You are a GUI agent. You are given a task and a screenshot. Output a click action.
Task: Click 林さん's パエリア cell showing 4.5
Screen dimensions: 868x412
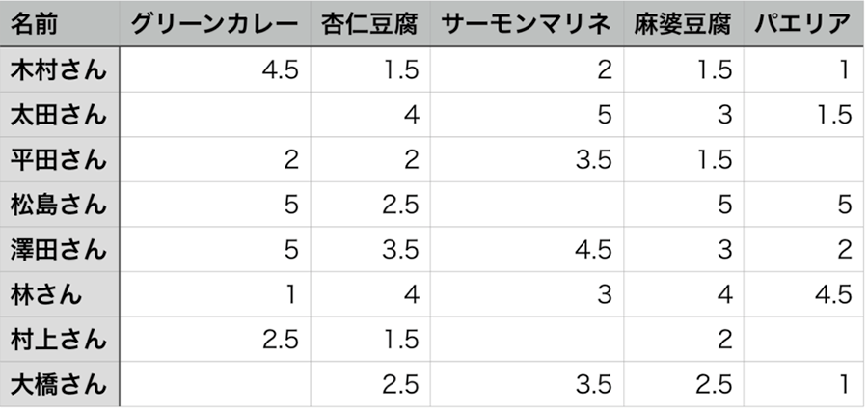pyautogui.click(x=804, y=294)
